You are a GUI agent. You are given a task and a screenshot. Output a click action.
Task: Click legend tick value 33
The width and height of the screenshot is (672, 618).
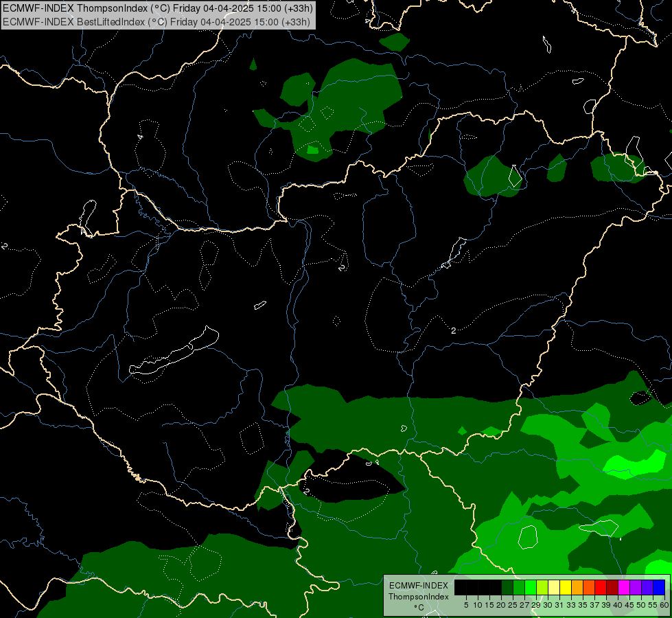[571, 605]
